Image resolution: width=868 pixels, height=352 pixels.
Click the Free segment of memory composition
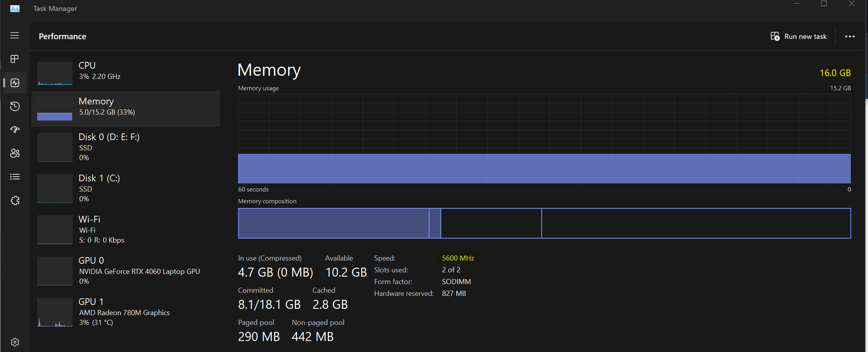click(x=696, y=223)
